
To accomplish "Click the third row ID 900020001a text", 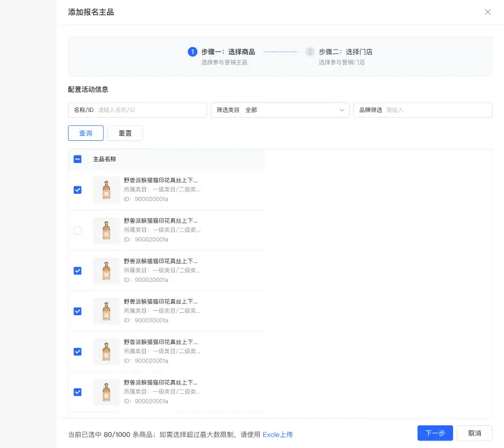I will coord(146,280).
